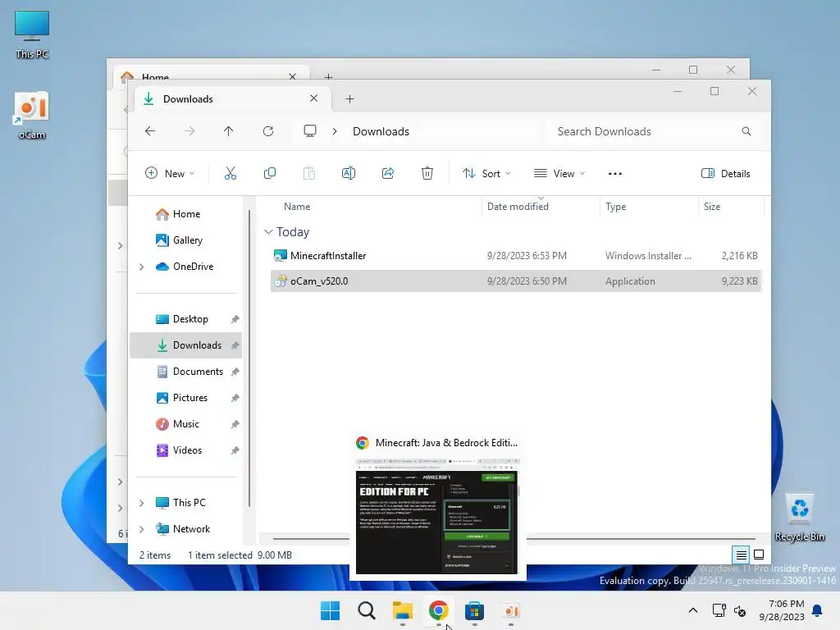Select the This PC desktop icon
This screenshot has width=840, height=630.
[x=32, y=34]
